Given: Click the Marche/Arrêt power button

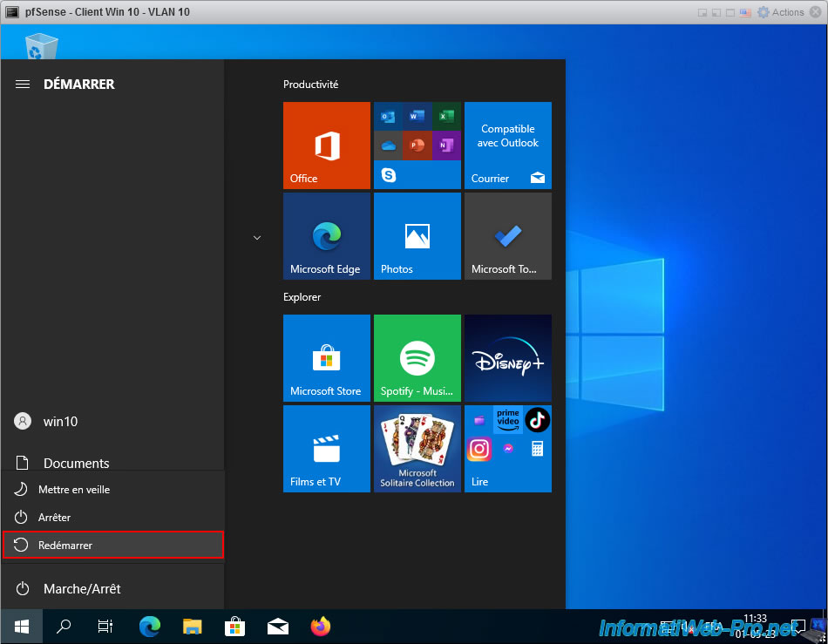Looking at the screenshot, I should [x=112, y=588].
